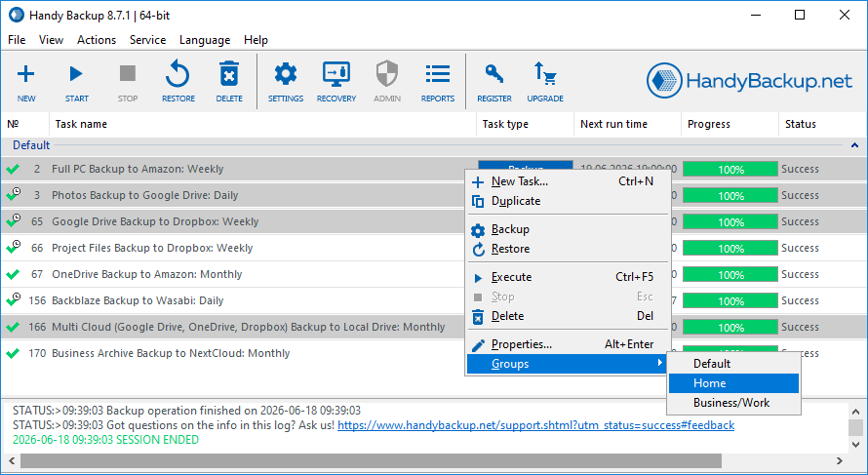The height and width of the screenshot is (475, 868).
Task: Sort by the Next run time column header
Action: click(x=627, y=124)
